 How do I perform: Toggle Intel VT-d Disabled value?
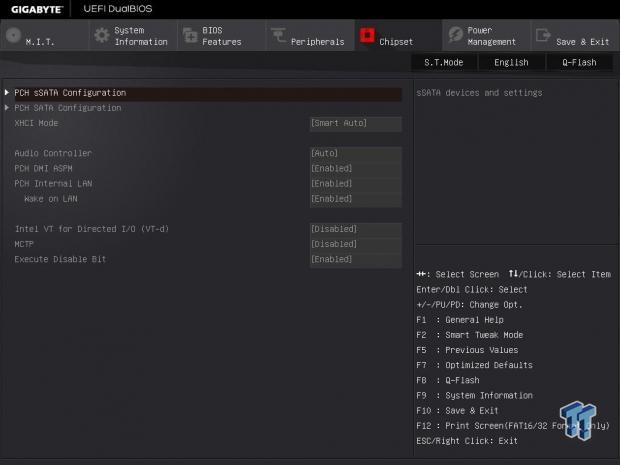(355, 229)
